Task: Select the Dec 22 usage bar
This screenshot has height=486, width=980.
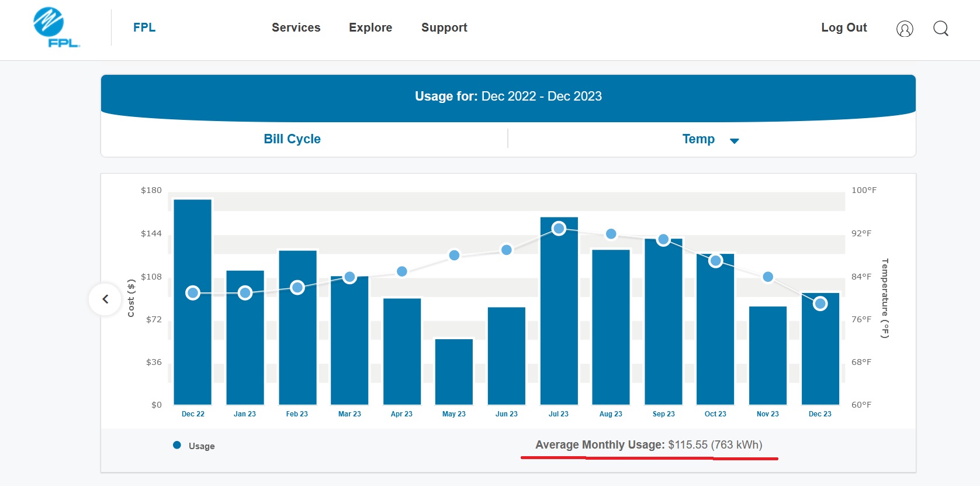Action: click(x=193, y=302)
